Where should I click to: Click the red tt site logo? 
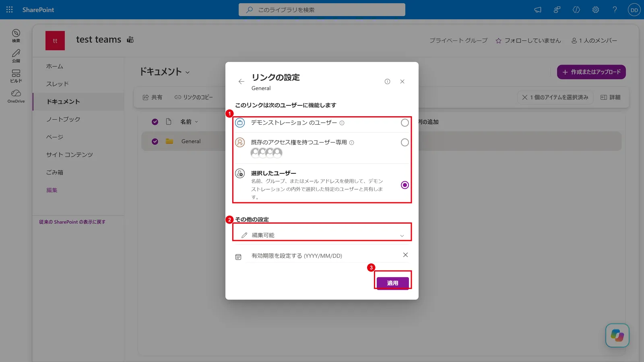(55, 41)
